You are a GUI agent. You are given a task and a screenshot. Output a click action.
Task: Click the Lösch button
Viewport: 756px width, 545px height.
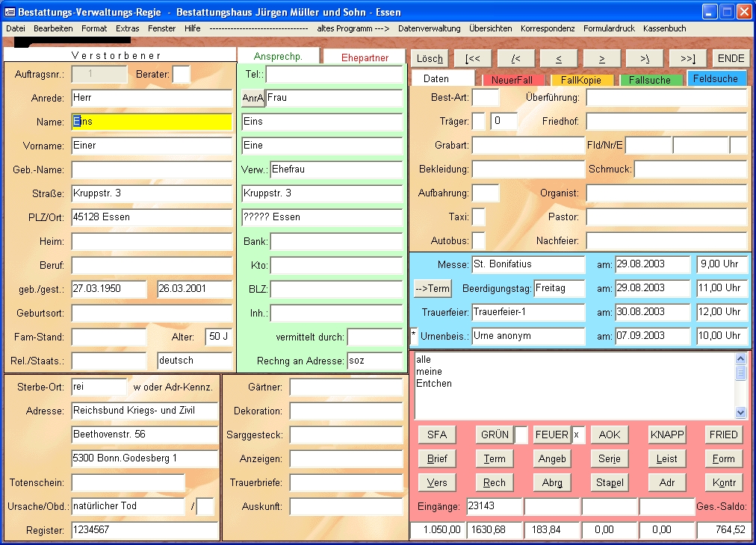coord(430,59)
